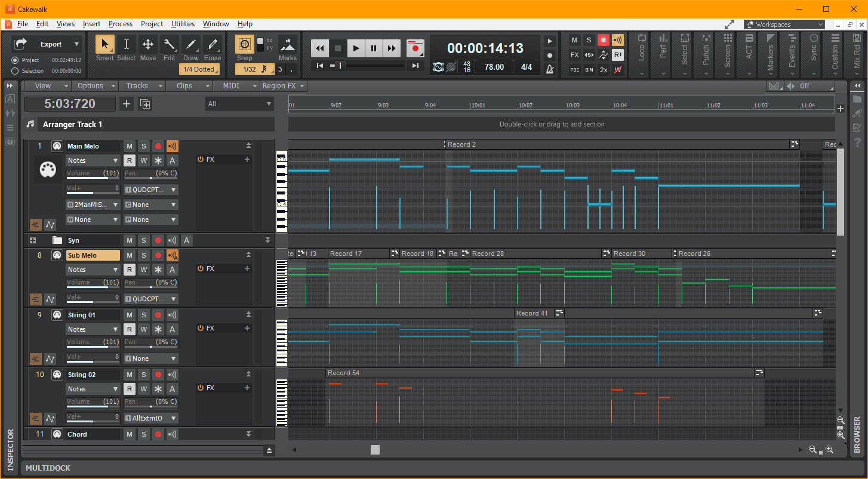Open the Main Melo 2ManMIS output dropdown
The height and width of the screenshot is (479, 868).
(93, 205)
